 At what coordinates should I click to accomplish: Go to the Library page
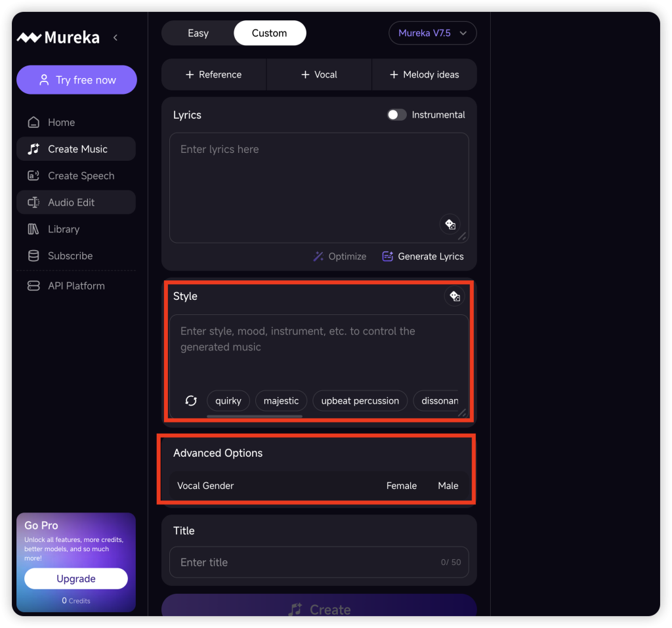63,229
